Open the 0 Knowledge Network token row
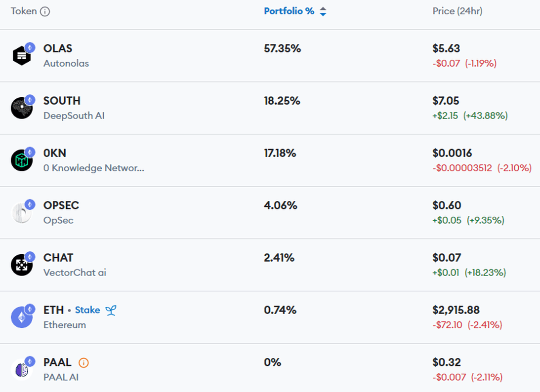The image size is (540, 392). [94, 168]
